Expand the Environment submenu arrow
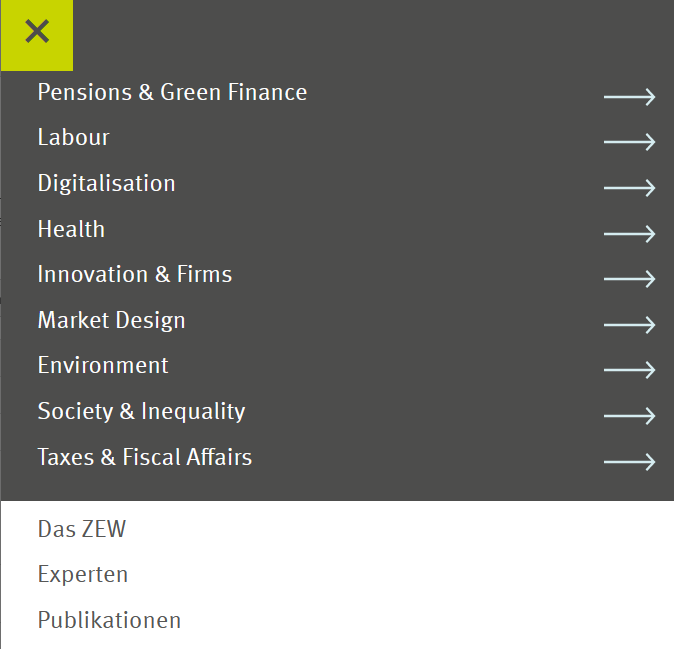Screen dimensions: 674x649 point(629,370)
